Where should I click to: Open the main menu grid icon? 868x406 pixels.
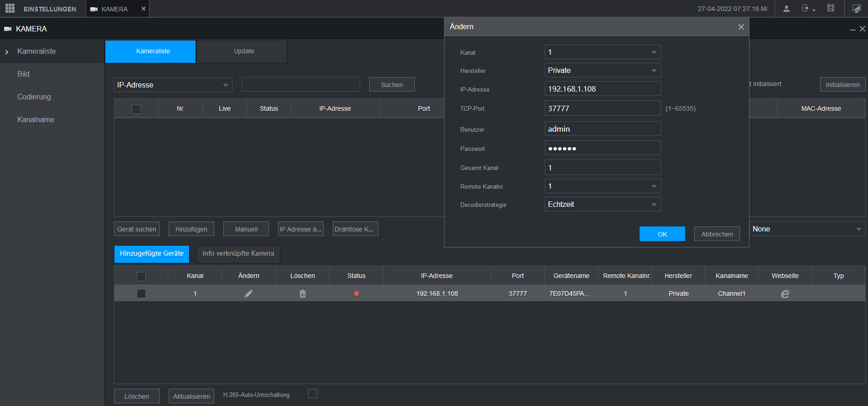(10, 9)
